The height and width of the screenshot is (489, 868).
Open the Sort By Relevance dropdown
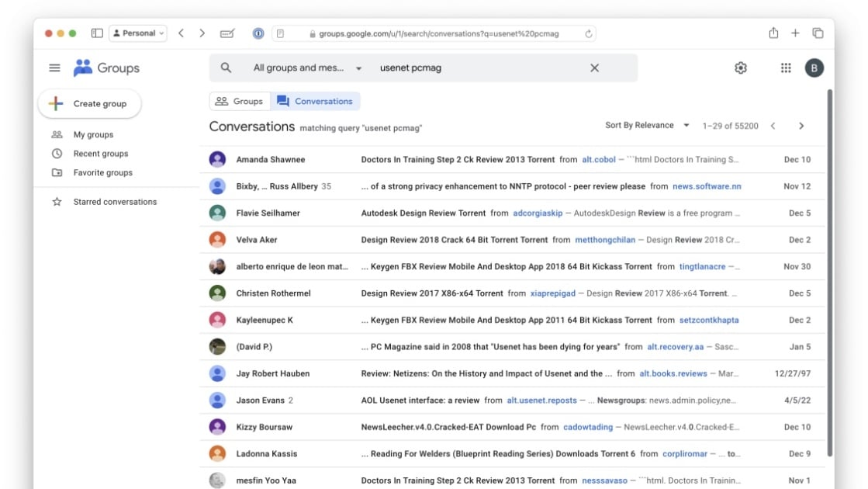pyautogui.click(x=647, y=126)
